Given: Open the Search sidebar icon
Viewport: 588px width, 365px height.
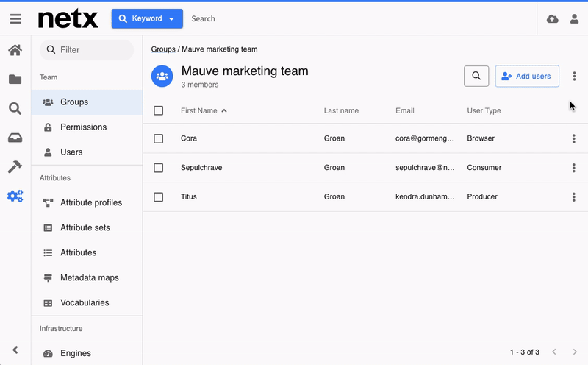Looking at the screenshot, I should [15, 108].
